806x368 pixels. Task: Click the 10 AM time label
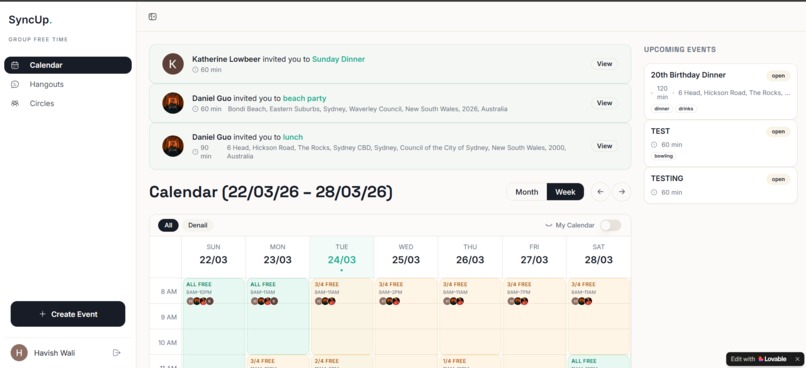(168, 342)
